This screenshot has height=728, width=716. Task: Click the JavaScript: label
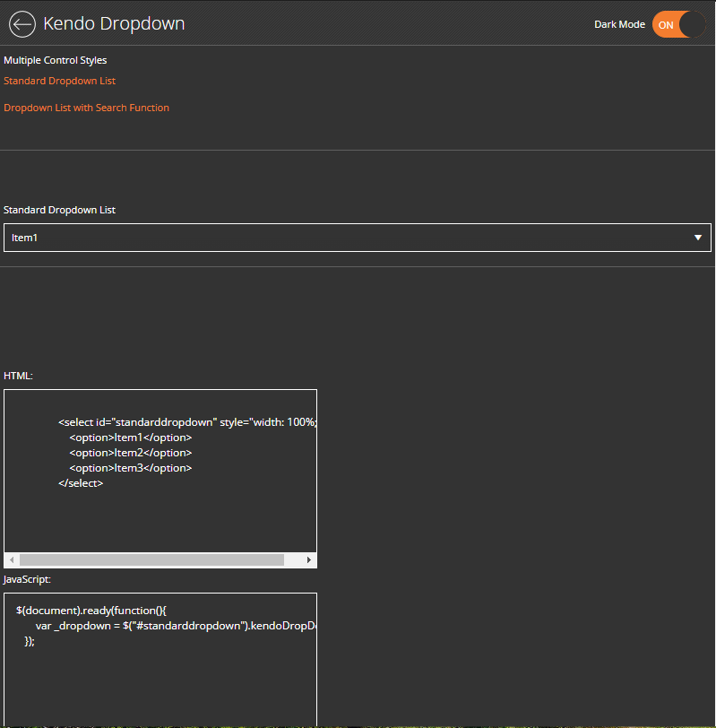[x=27, y=579]
